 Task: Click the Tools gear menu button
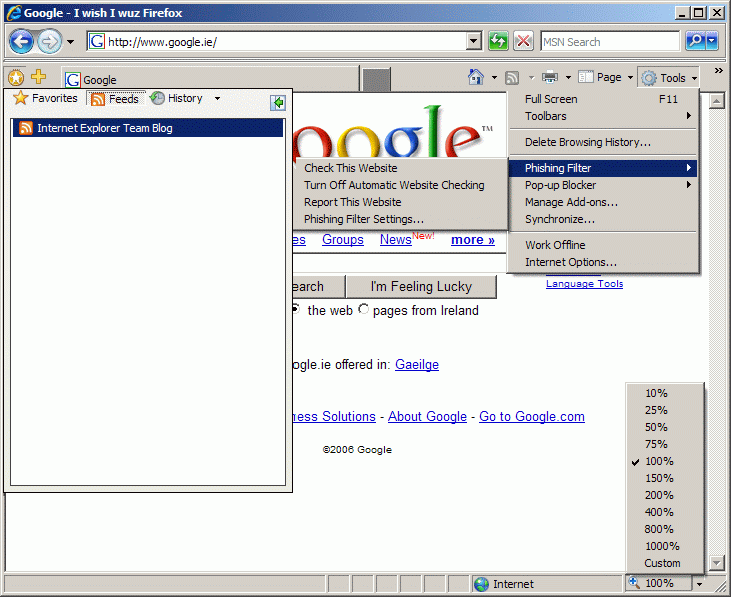(x=669, y=78)
